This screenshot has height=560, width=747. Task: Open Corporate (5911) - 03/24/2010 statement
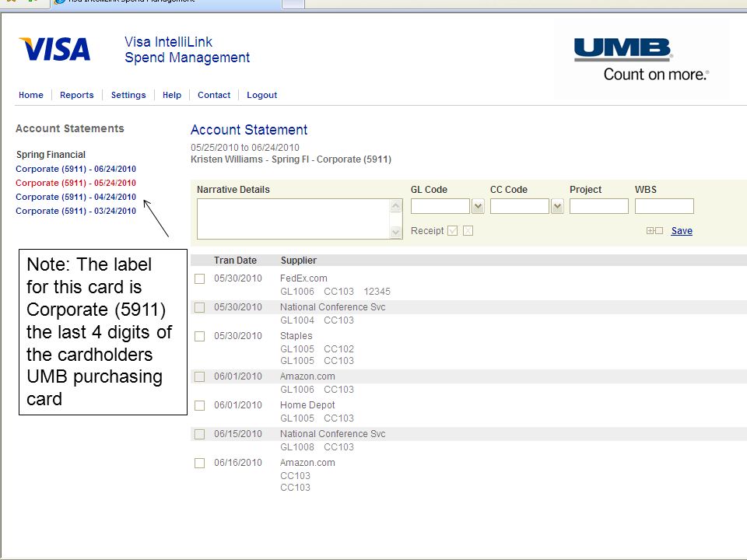click(75, 211)
